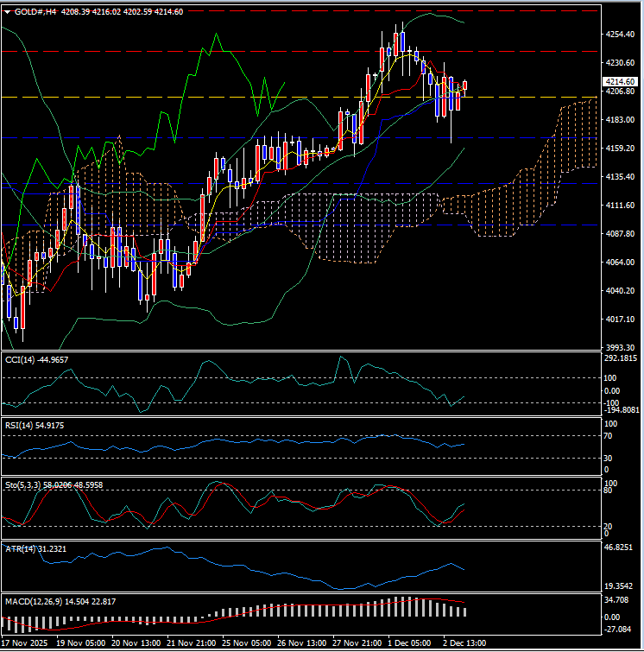Image resolution: width=644 pixels, height=652 pixels.
Task: Click the 27 Nov 21:00 time label
Action: click(x=358, y=643)
